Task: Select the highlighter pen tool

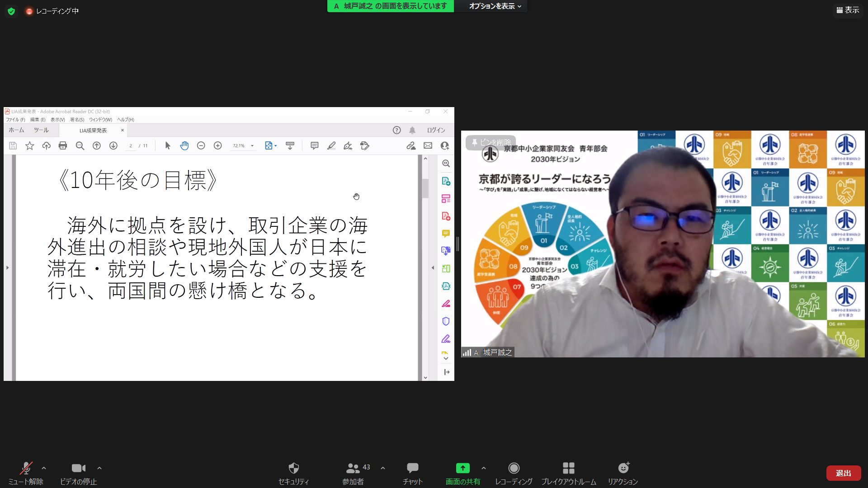Action: [x=331, y=145]
